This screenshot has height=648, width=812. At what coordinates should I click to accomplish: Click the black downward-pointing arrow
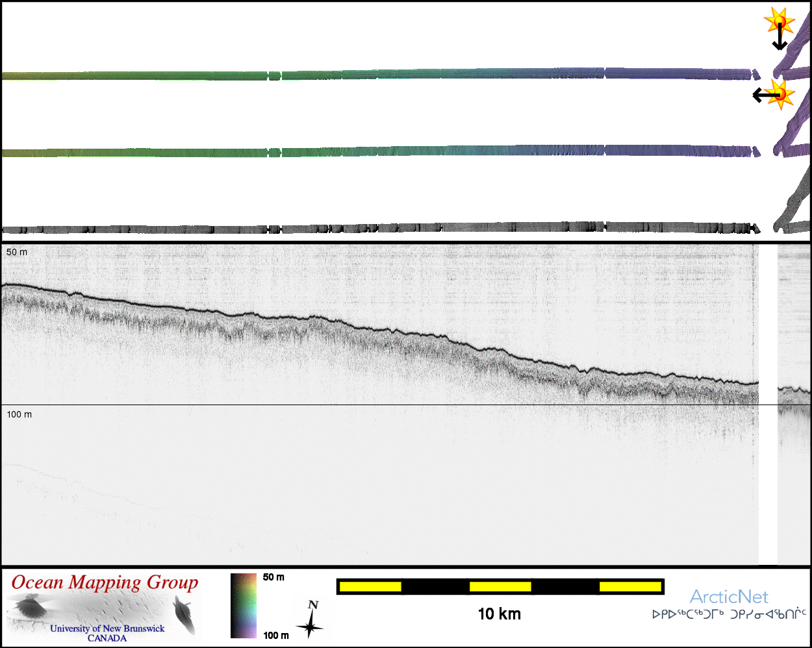[780, 39]
